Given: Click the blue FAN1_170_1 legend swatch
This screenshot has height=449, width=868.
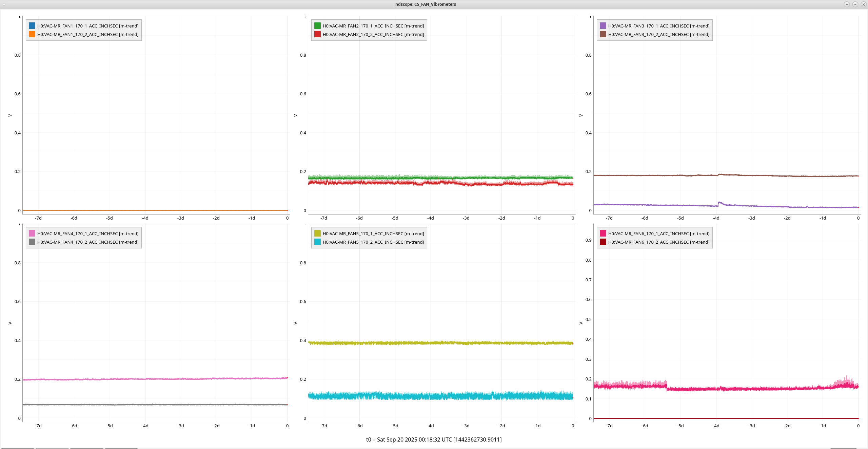Looking at the screenshot, I should coord(32,26).
